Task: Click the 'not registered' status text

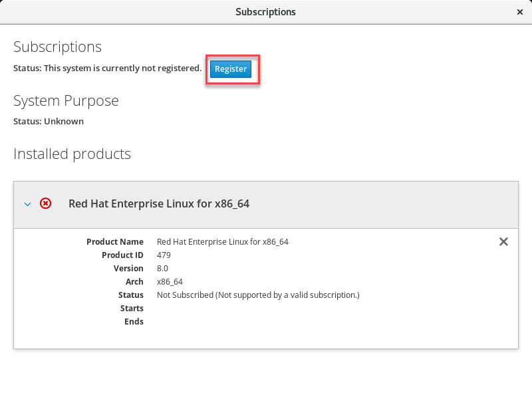Action: (x=107, y=68)
